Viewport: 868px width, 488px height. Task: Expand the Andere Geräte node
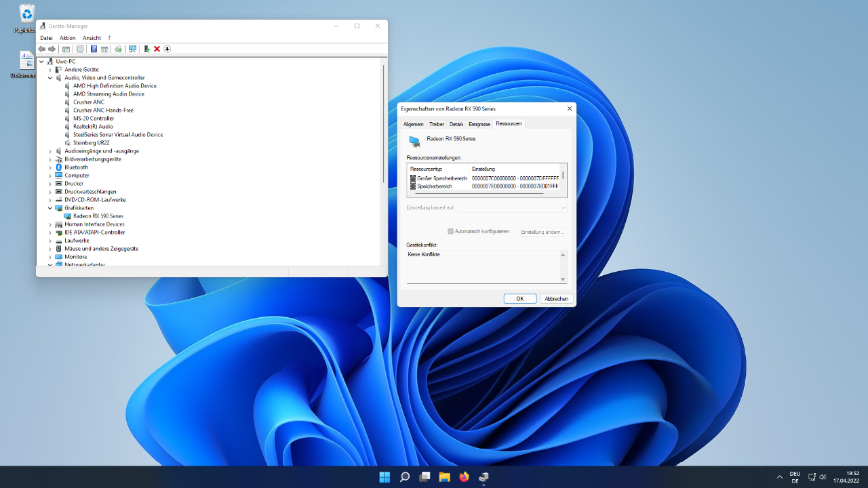50,70
